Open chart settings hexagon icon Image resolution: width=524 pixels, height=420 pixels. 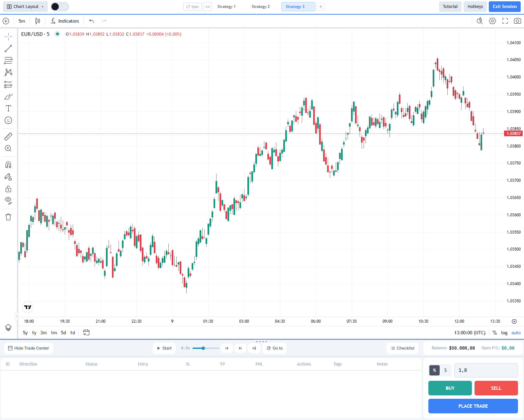tap(492, 21)
